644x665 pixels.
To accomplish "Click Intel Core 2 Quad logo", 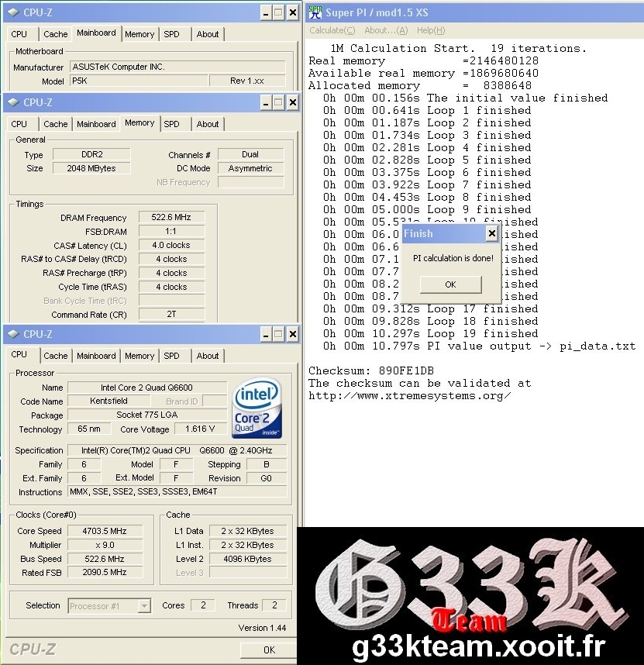I will pyautogui.click(x=257, y=408).
